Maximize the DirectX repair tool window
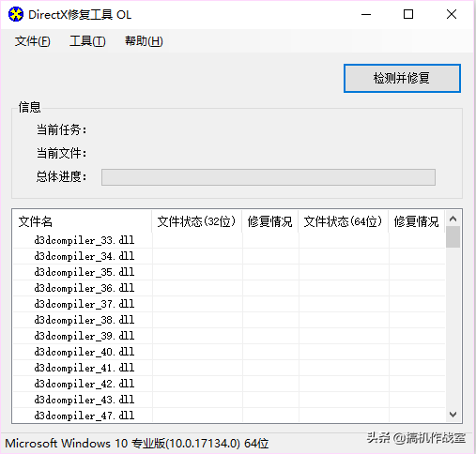The image size is (476, 454). pyautogui.click(x=408, y=14)
